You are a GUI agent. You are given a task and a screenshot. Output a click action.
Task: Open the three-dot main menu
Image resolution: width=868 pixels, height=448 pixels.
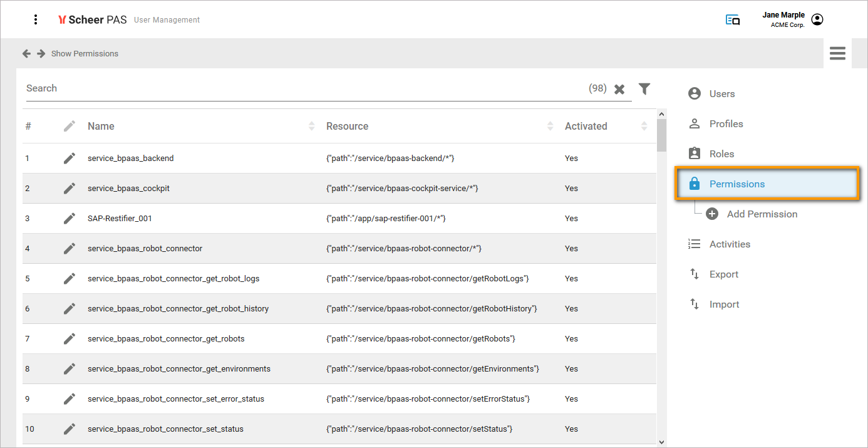[x=36, y=19]
